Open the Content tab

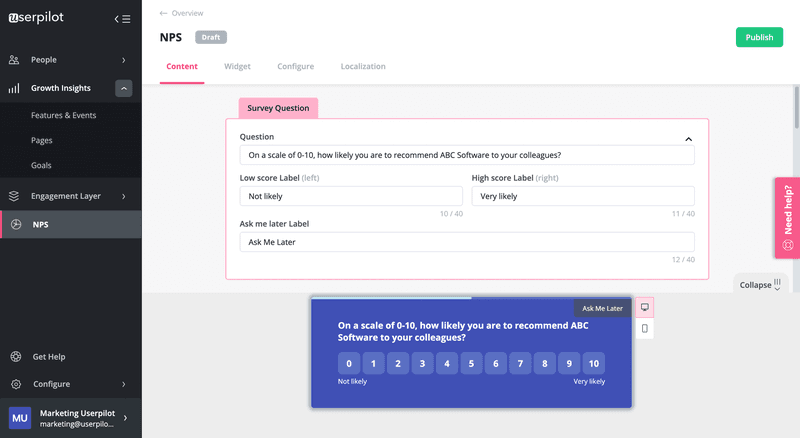tap(182, 66)
